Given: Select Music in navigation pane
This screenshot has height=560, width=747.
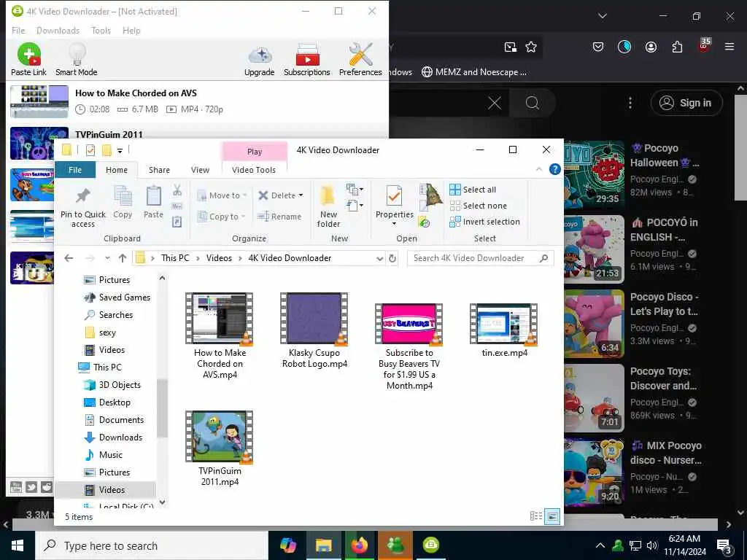Looking at the screenshot, I should tap(104, 455).
